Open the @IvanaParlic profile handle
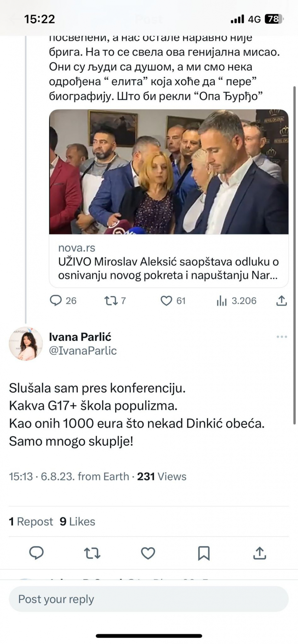This screenshot has height=644, width=298. pyautogui.click(x=83, y=351)
